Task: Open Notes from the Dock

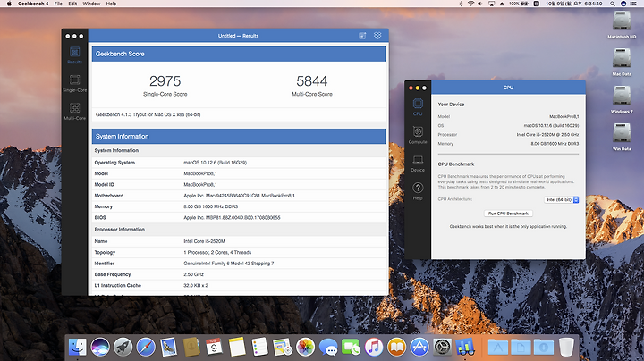Action: (237, 347)
